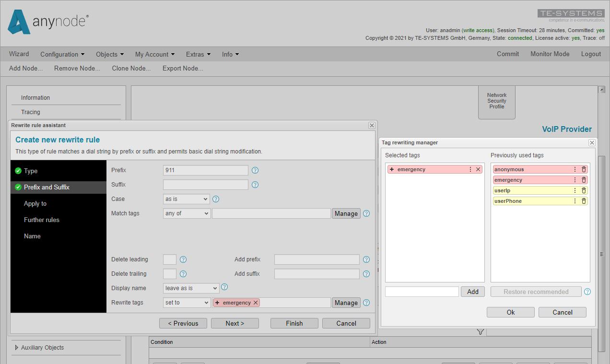Click the new tag name input field
Screen dimensions: 610x364
tap(422, 292)
